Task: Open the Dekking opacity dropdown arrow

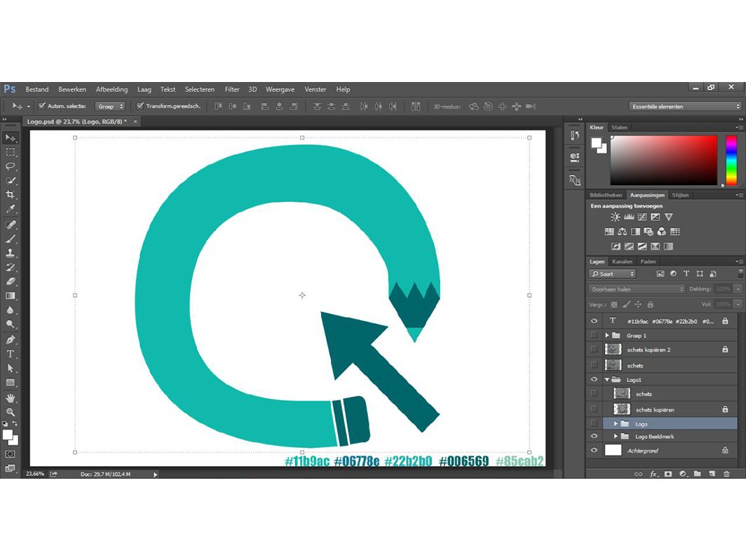Action: (738, 289)
